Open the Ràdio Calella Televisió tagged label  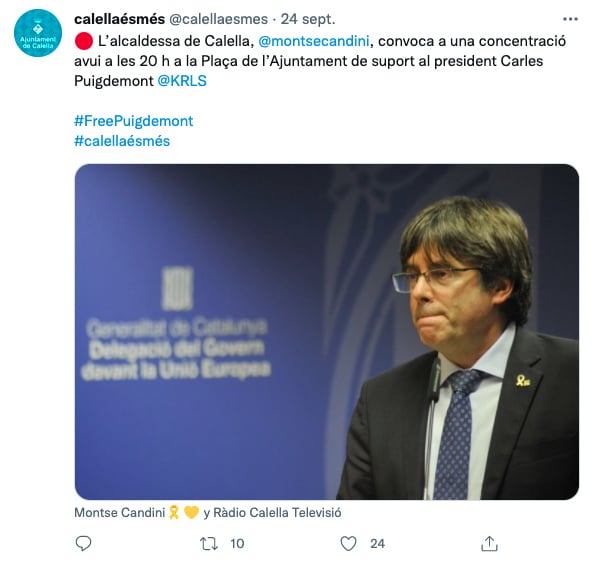click(277, 513)
